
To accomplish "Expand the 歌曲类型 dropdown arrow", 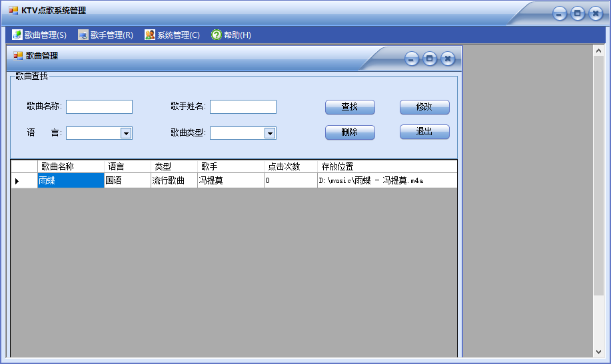I will tap(270, 133).
